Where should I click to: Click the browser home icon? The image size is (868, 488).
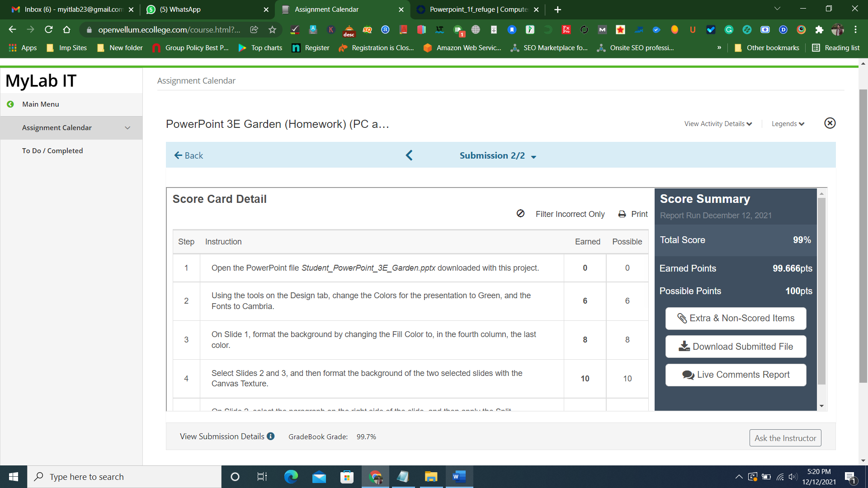point(67,30)
